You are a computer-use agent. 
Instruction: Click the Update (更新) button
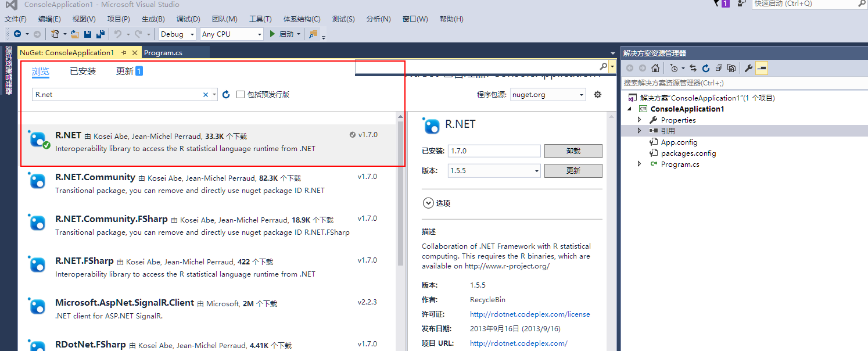click(x=573, y=171)
